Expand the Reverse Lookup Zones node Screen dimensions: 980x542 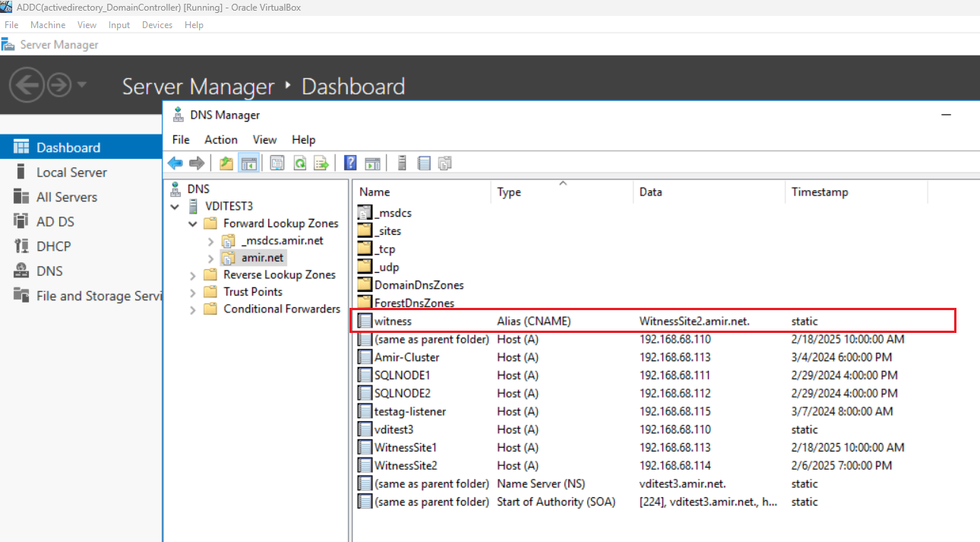(x=193, y=275)
